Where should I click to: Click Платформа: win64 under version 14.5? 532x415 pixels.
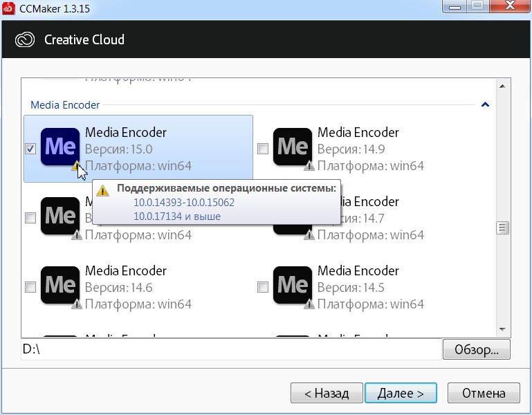click(x=371, y=304)
